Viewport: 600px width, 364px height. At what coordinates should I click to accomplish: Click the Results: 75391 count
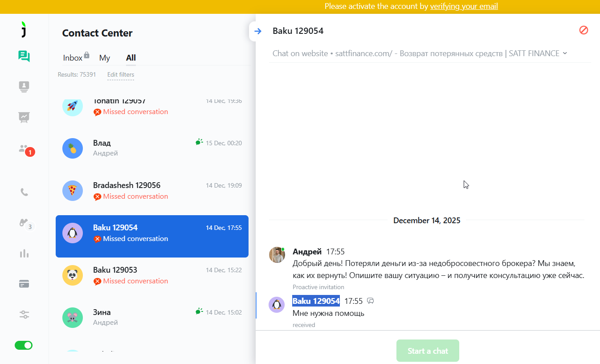pos(77,75)
